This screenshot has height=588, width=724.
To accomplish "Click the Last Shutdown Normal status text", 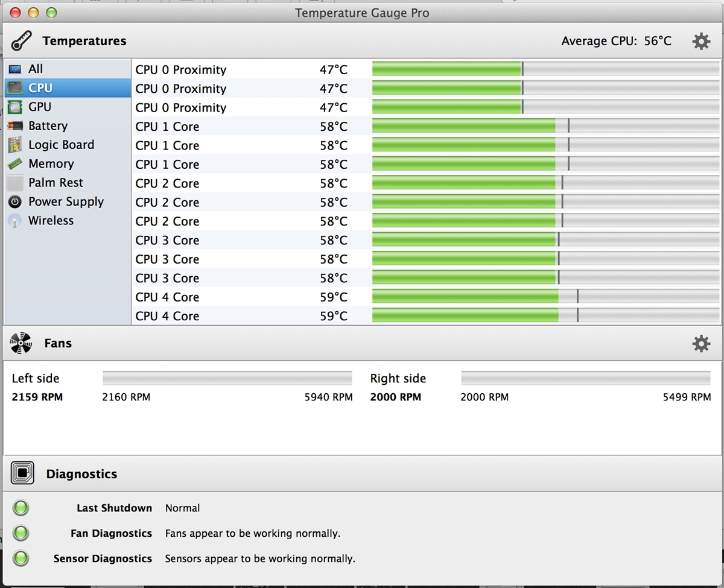I will pyautogui.click(x=182, y=508).
